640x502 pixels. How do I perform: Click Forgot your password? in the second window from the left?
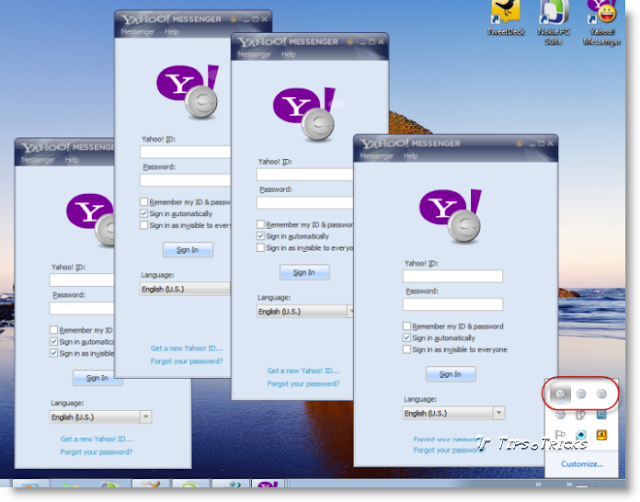point(187,361)
